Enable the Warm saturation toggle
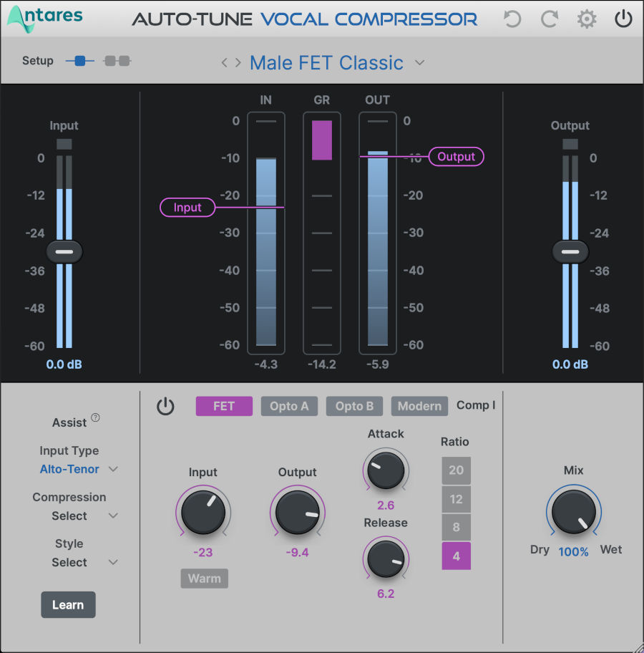 point(204,579)
